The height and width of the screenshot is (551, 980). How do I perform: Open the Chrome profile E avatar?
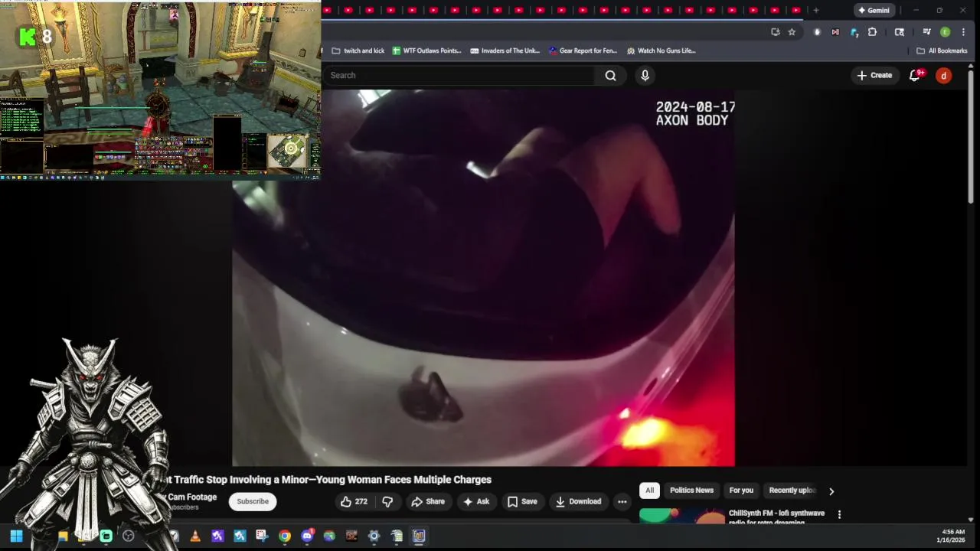point(945,32)
